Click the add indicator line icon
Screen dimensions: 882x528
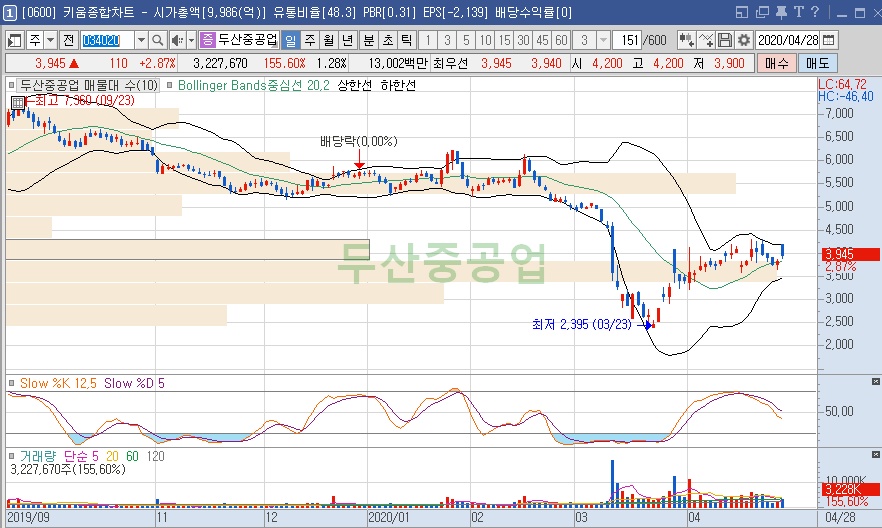pyautogui.click(x=705, y=40)
